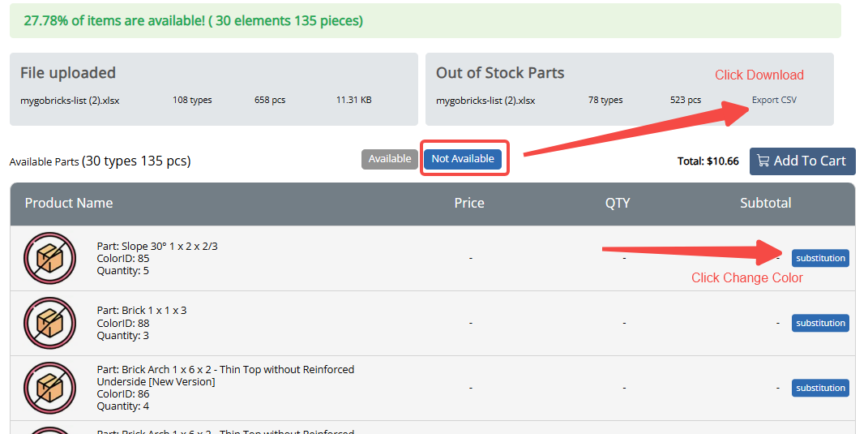Click the shopping cart icon in Add To Cart
Viewport: 868px width, 434px height.
pos(763,161)
